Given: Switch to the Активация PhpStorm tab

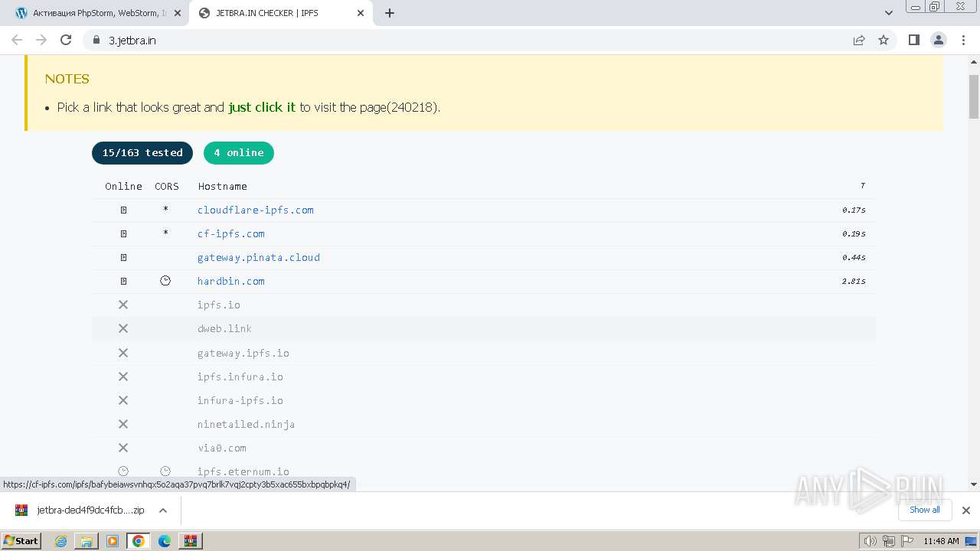Looking at the screenshot, I should 100,13.
